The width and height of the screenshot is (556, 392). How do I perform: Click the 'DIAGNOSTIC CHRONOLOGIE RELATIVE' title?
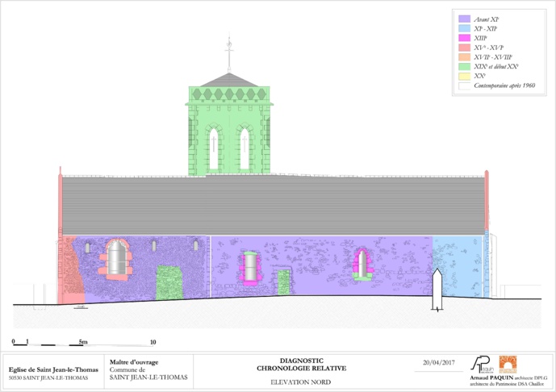pyautogui.click(x=300, y=365)
